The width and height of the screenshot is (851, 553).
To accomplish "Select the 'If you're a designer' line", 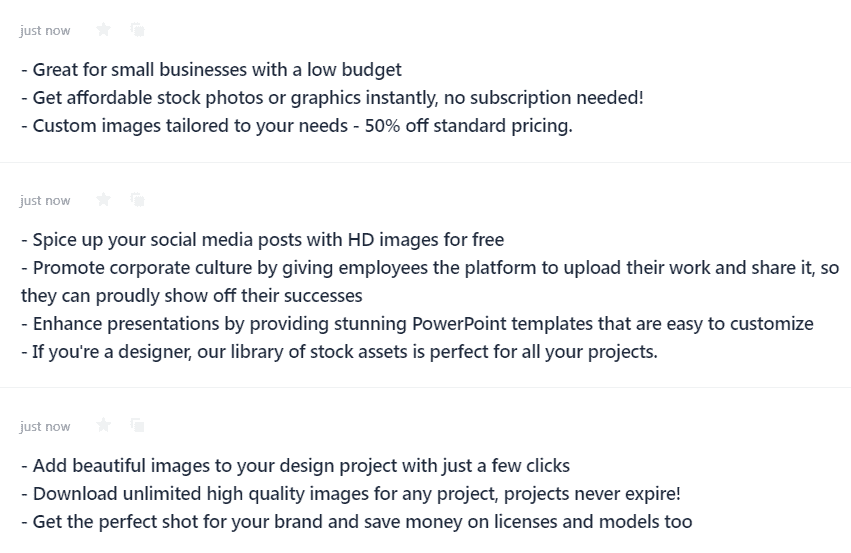I will 340,352.
